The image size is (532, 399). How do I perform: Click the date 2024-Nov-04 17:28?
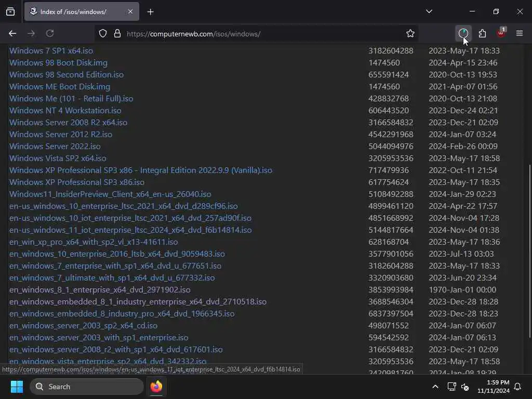click(464, 218)
